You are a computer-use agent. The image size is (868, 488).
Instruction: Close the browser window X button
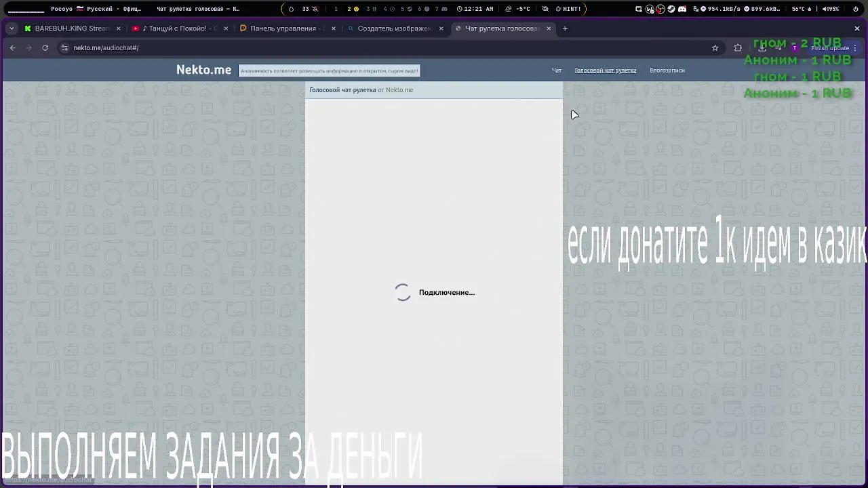pyautogui.click(x=857, y=28)
